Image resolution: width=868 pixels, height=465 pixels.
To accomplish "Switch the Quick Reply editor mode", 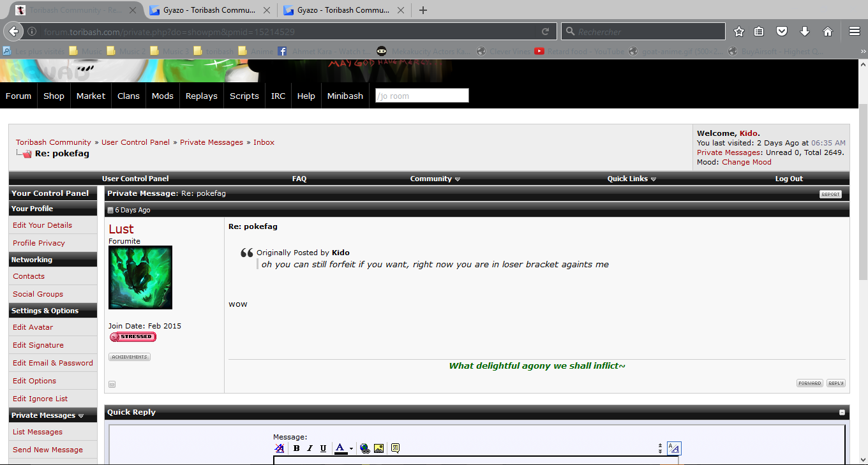I will coord(674,448).
